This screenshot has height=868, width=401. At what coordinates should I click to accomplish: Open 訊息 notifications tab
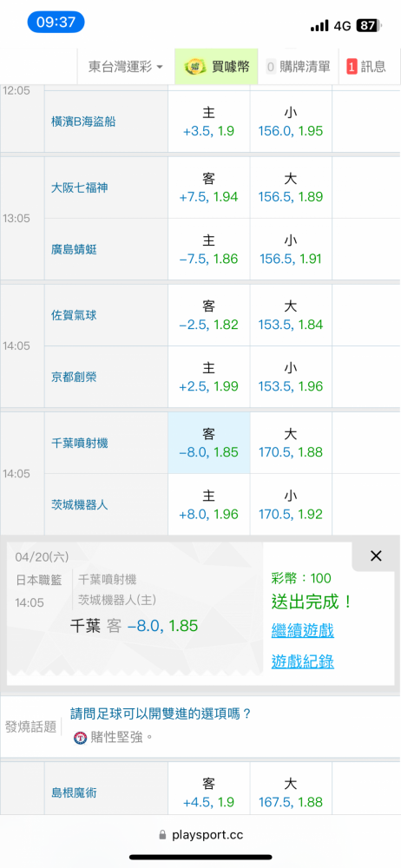coord(366,67)
